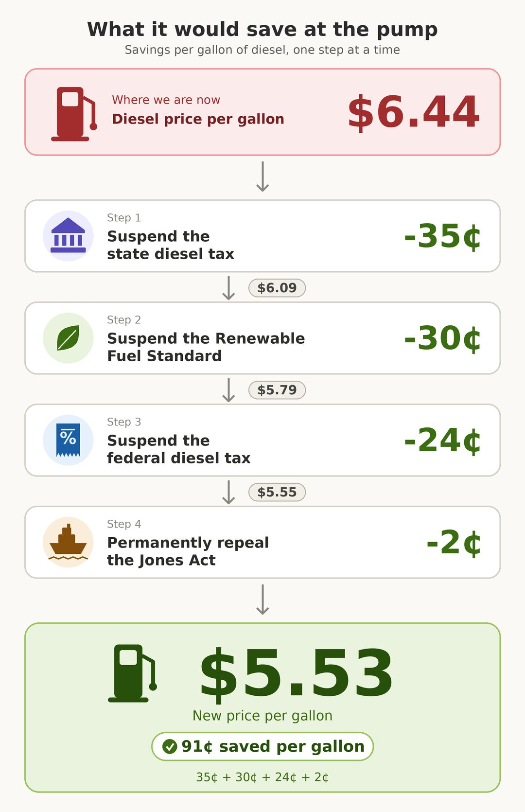Click the dark green fuel pump icon
The width and height of the screenshot is (525, 812).
[x=132, y=673]
